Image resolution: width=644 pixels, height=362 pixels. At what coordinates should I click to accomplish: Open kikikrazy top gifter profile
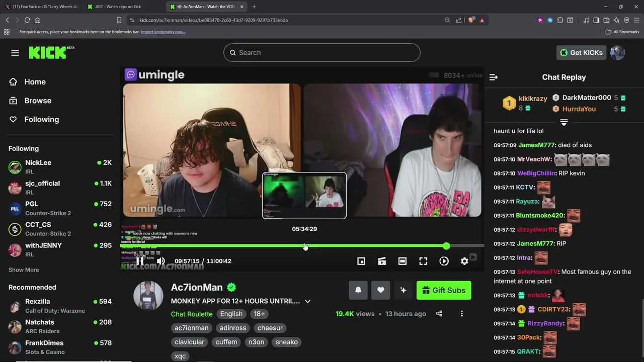pyautogui.click(x=533, y=99)
